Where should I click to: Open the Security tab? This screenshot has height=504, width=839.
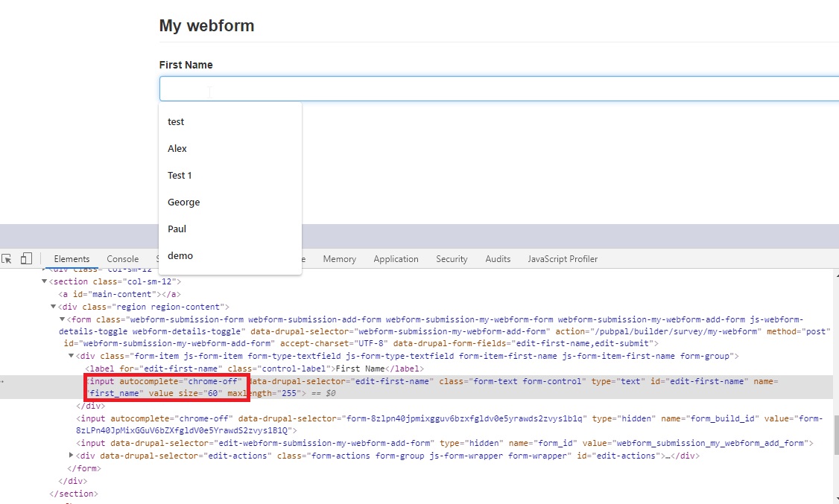pos(452,258)
